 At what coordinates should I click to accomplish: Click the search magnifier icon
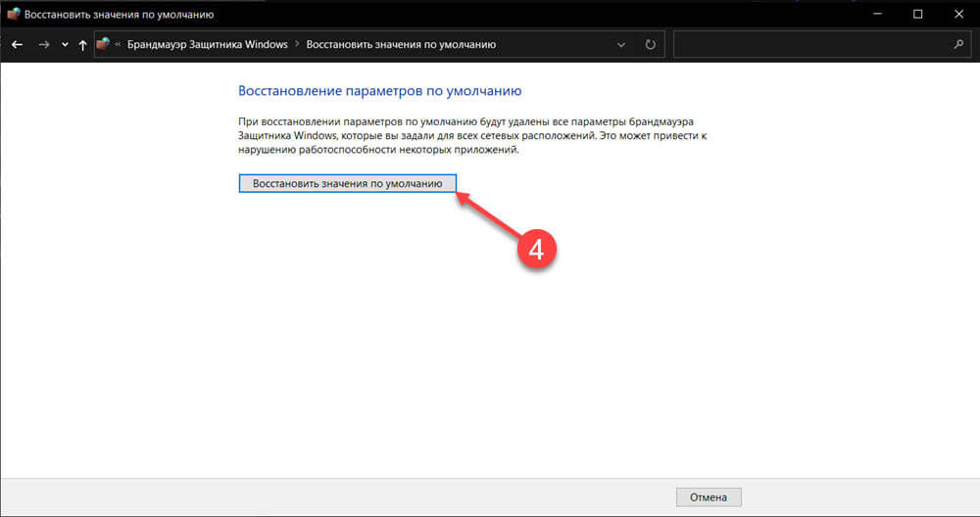point(958,45)
